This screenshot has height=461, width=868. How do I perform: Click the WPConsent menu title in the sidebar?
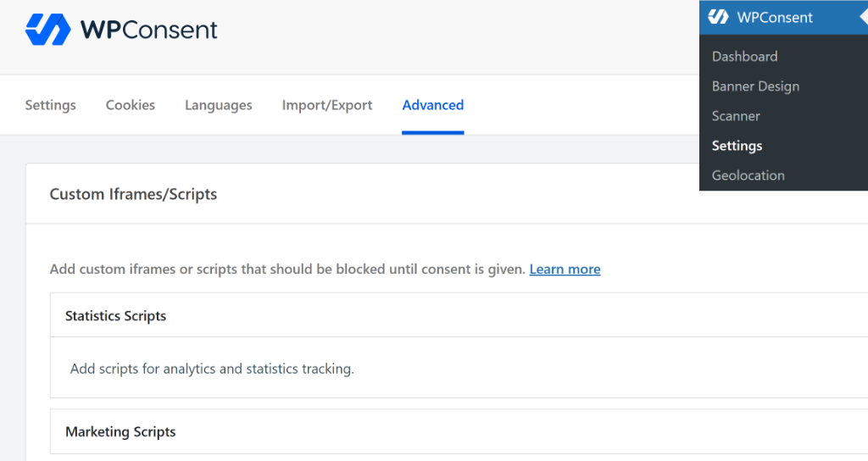(x=774, y=17)
